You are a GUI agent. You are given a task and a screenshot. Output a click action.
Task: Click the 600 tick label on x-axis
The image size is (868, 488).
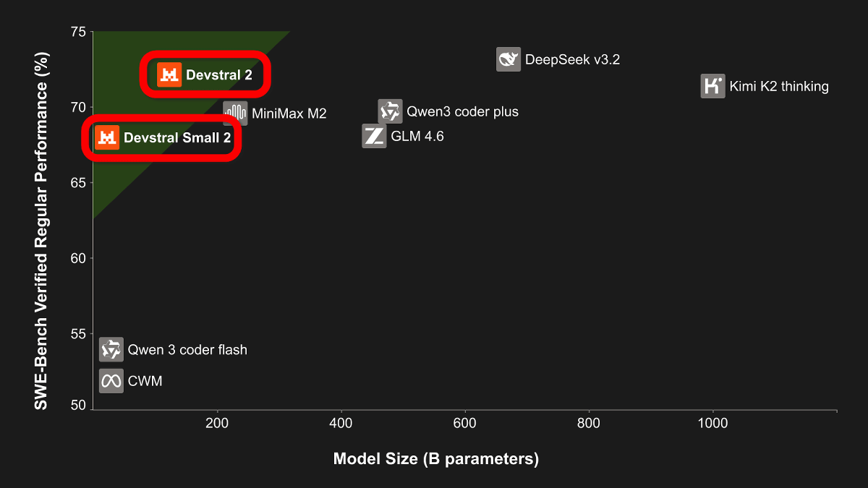465,421
